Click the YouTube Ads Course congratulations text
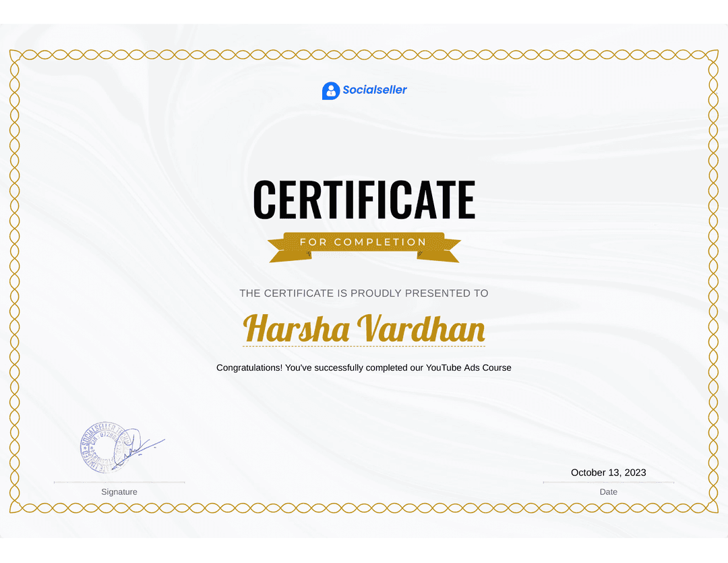Viewport: 728px width, 563px height. (364, 367)
